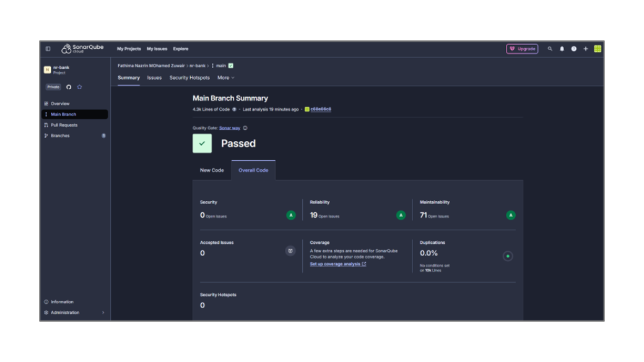Click the green Passed checkmark badge
This screenshot has width=644, height=362.
tap(202, 143)
